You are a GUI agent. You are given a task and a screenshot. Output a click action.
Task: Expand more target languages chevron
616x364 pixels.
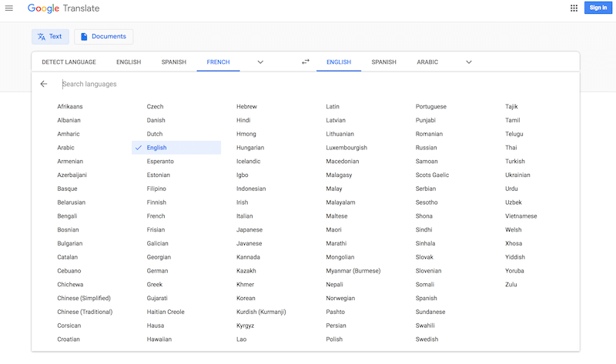coord(469,62)
